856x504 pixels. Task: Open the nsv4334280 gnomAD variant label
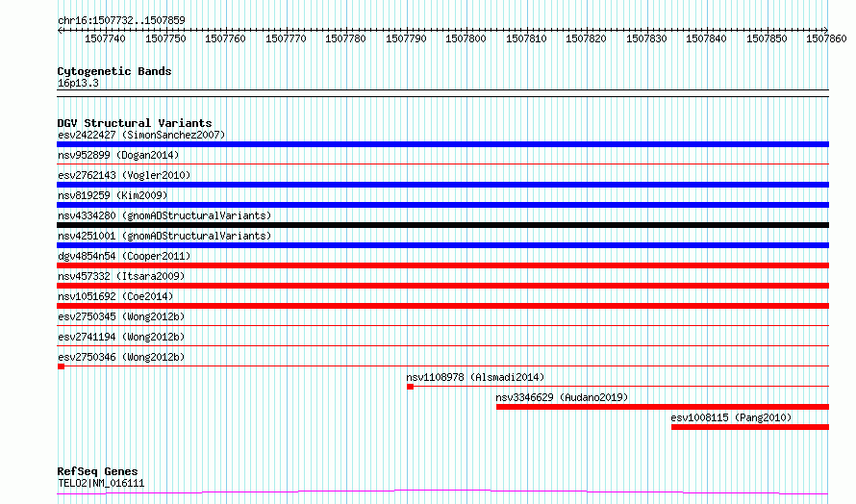pyautogui.click(x=164, y=215)
